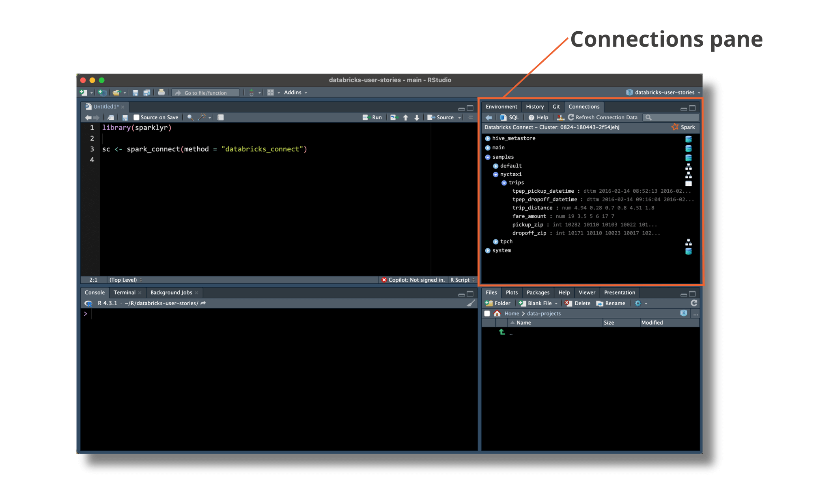
Task: Select the Connections tab
Action: click(585, 106)
